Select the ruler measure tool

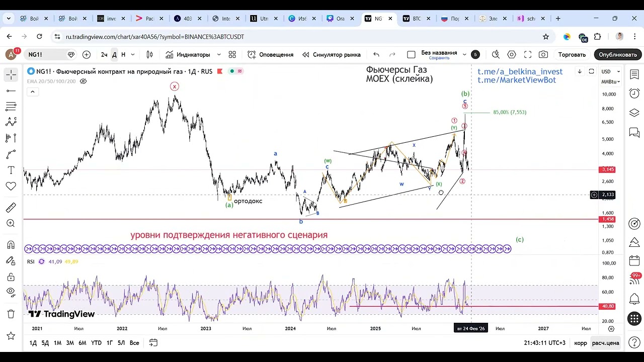tap(11, 208)
